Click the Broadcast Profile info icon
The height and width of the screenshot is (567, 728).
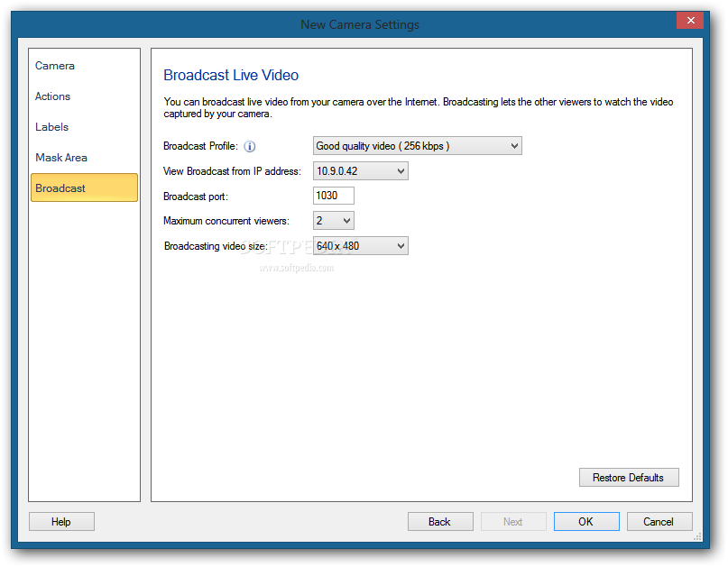click(249, 147)
